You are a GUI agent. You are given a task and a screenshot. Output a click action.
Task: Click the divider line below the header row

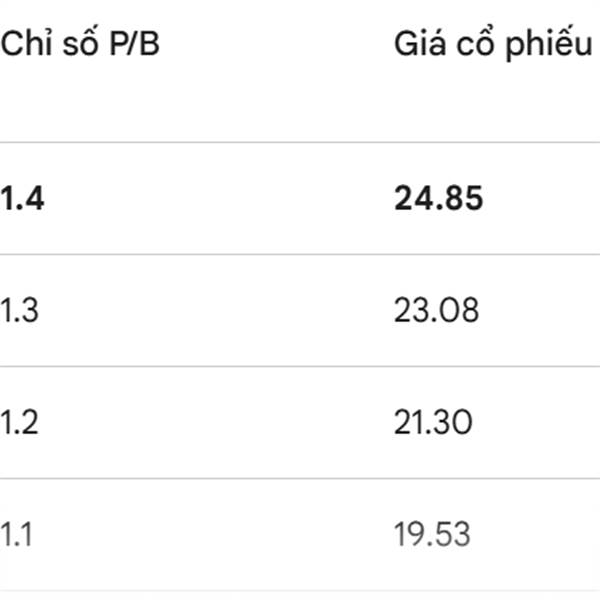(300, 142)
